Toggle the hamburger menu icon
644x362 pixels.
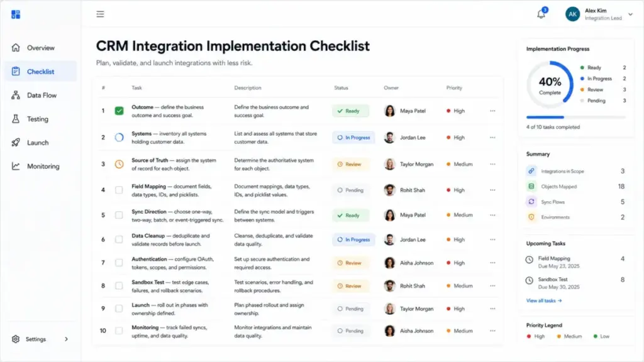100,14
